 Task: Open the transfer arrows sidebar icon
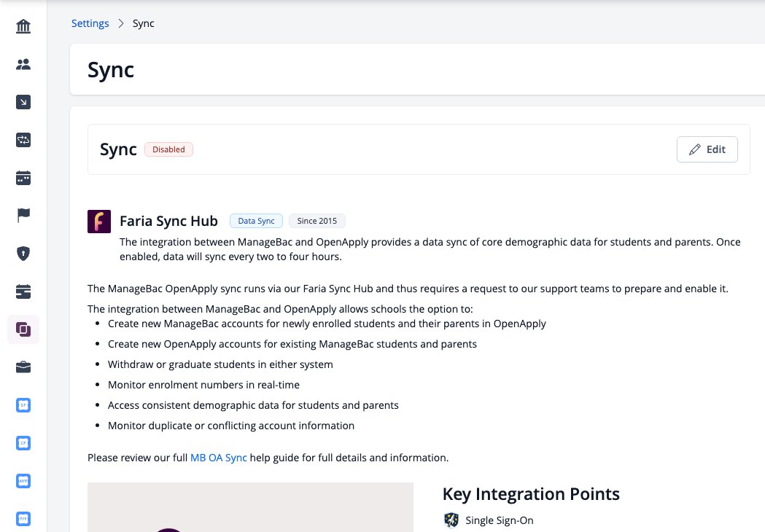coord(23,140)
